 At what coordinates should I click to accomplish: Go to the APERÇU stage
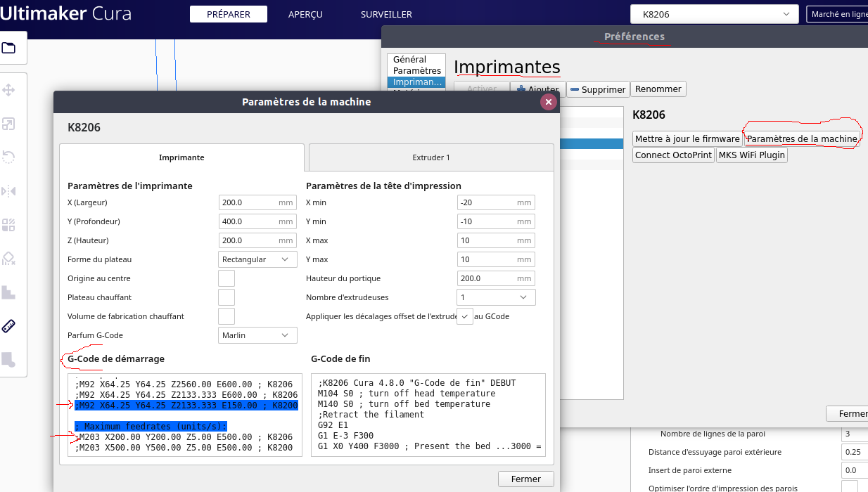coord(305,14)
